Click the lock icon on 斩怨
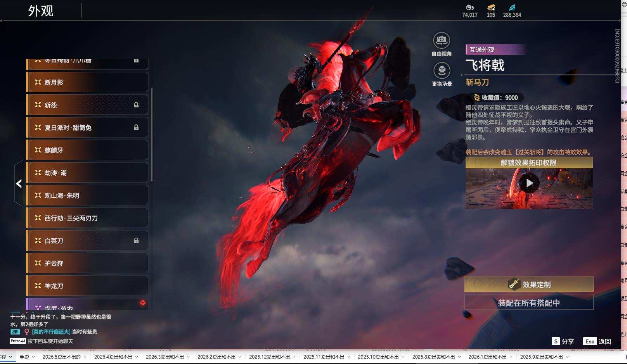Image resolution: width=627 pixels, height=364 pixels. pos(136,105)
